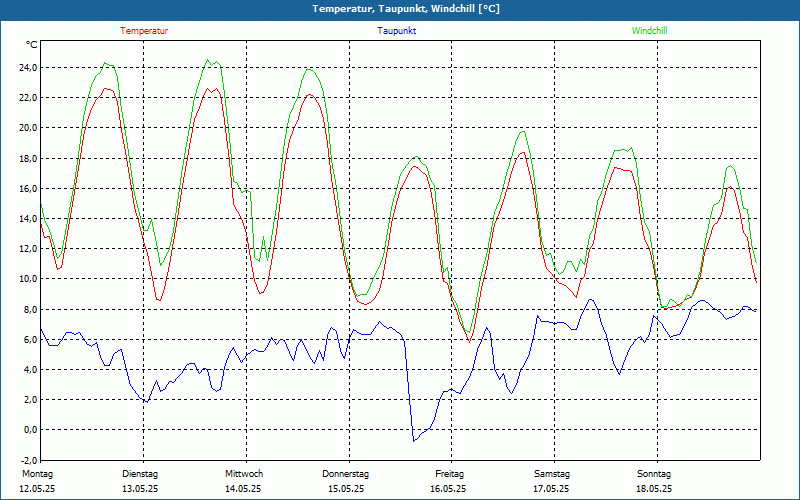
Task: Click the °C unit label on the axis
Action: pos(32,45)
